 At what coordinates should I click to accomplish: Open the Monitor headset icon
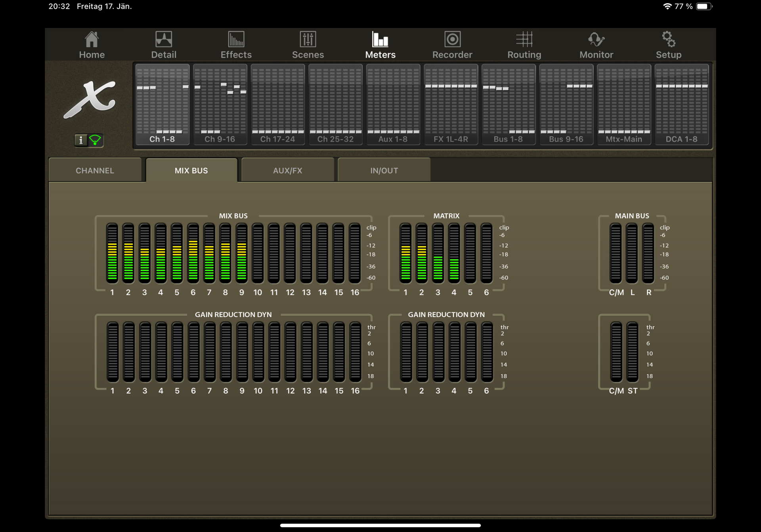[597, 45]
